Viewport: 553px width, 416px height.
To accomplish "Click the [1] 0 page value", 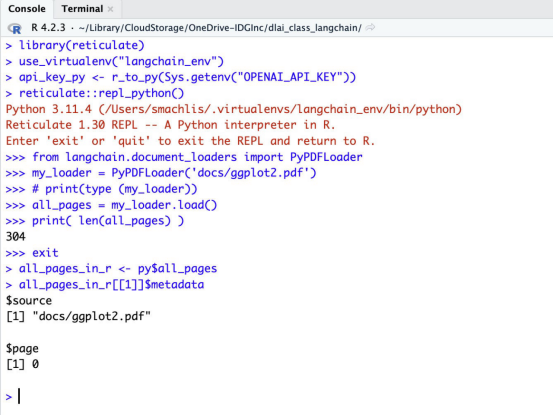I will coord(22,364).
